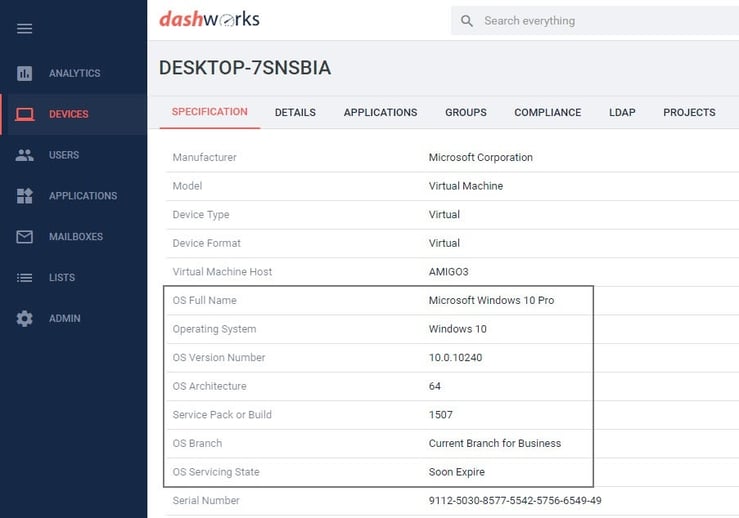Select the 1507 build value

point(441,415)
